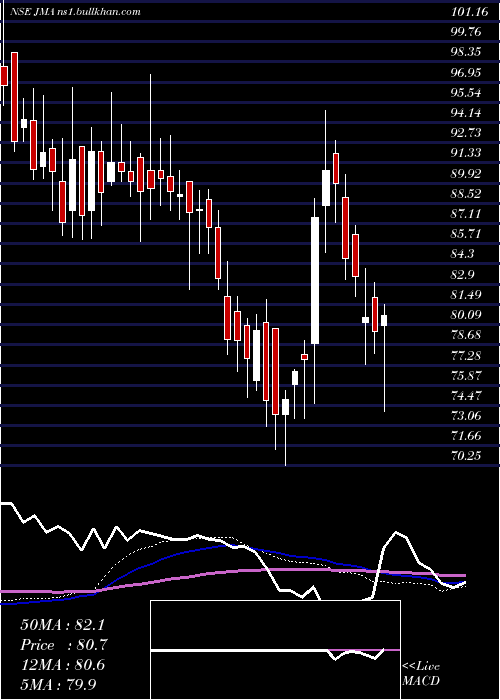This screenshot has width=500, height=700.
Task: Click the 88.52 price axis label
Action: pyautogui.click(x=466, y=194)
